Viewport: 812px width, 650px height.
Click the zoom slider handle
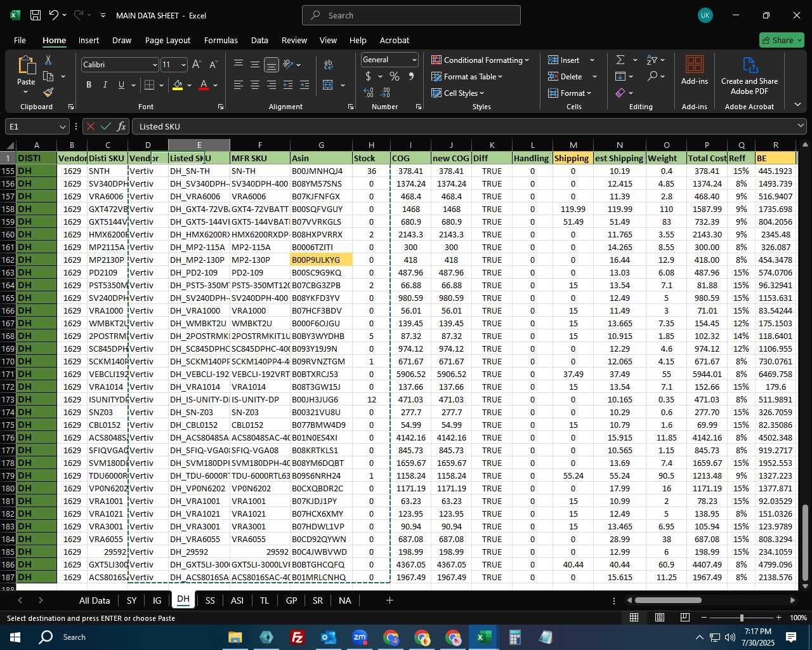[742, 618]
